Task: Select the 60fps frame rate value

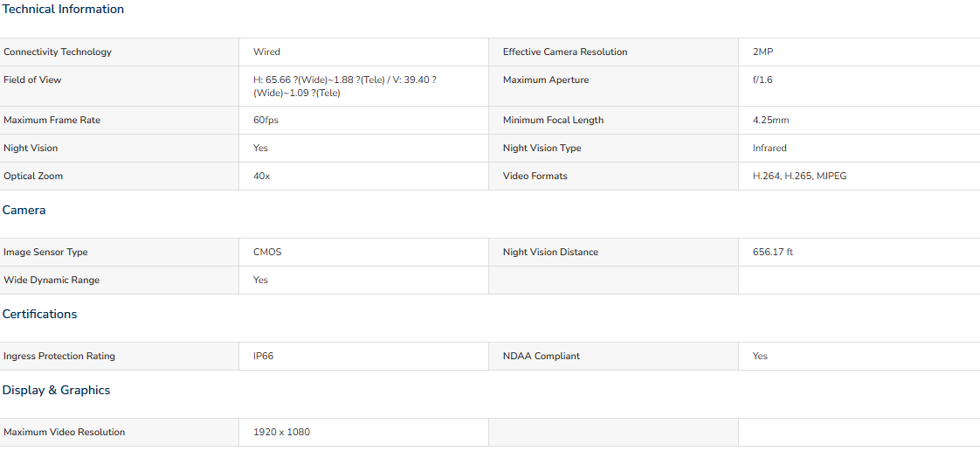Action: (x=266, y=120)
